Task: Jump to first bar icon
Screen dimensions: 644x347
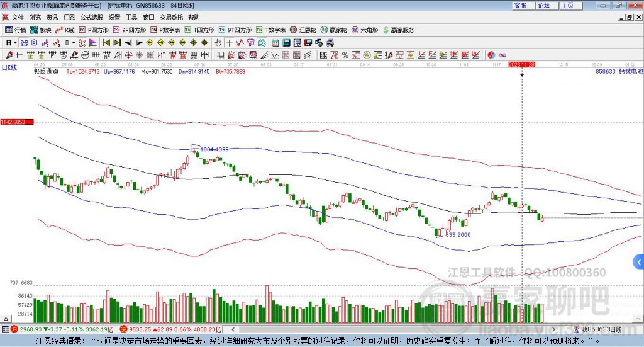Action: pos(106,43)
